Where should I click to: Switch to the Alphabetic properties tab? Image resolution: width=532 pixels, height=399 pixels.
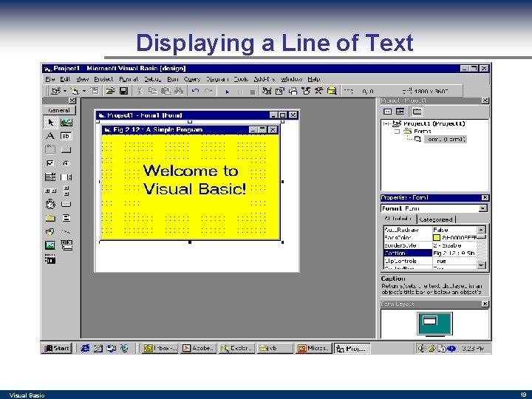pos(398,219)
